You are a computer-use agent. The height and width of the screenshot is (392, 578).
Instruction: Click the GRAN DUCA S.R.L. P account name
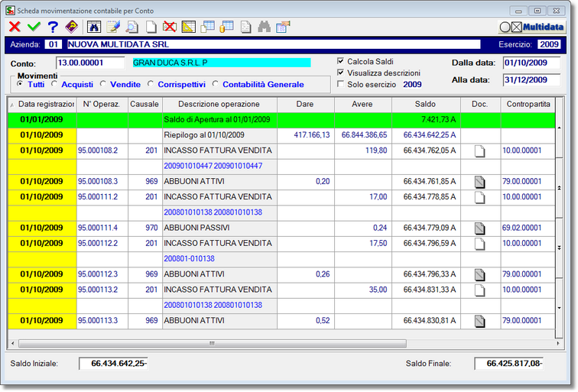click(x=221, y=63)
